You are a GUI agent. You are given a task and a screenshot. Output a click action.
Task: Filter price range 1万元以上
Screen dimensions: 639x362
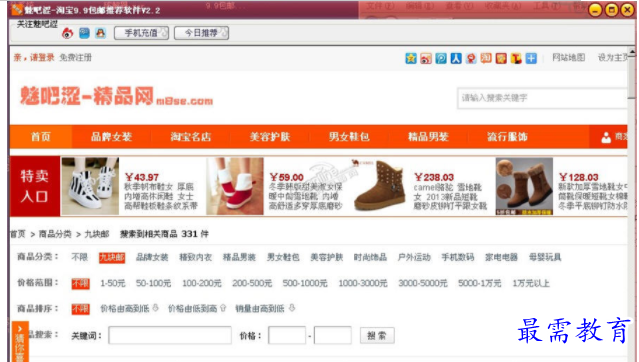pos(531,283)
